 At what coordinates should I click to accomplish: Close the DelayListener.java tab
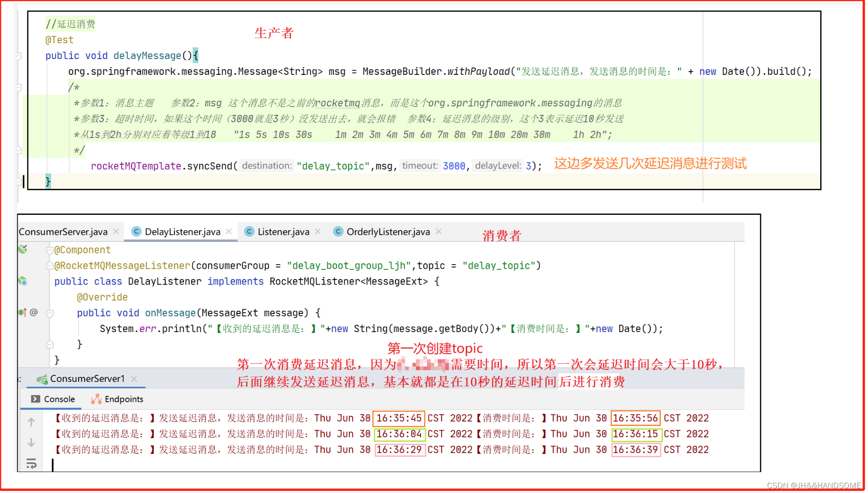(229, 232)
